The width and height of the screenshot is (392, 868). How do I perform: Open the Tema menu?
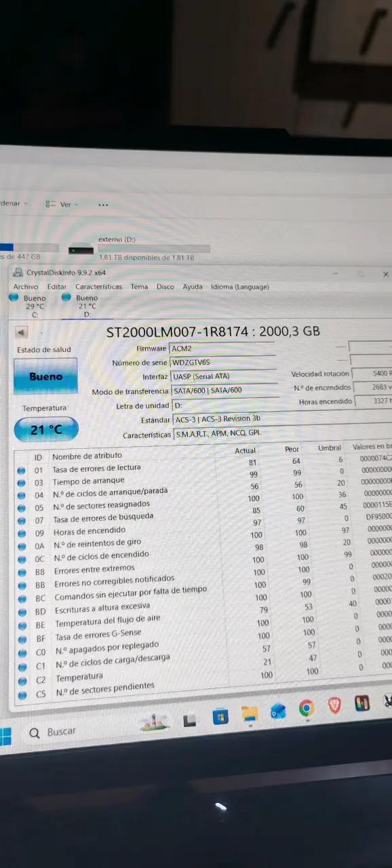[139, 287]
